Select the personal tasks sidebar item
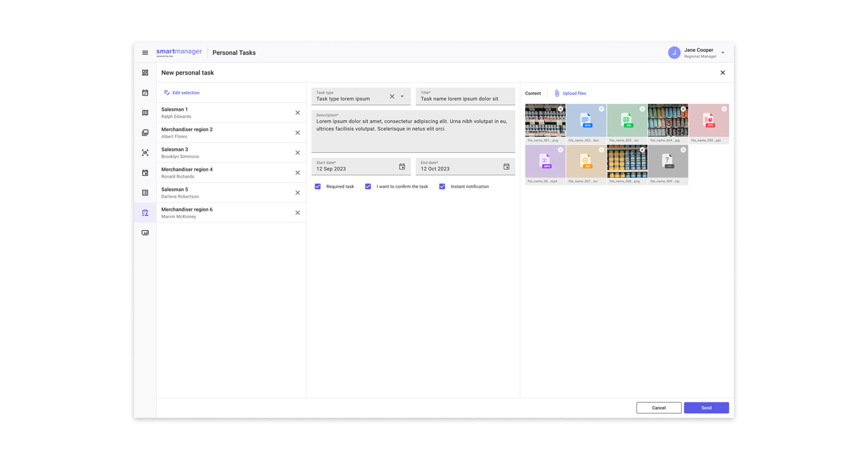868x460 pixels. pyautogui.click(x=145, y=213)
